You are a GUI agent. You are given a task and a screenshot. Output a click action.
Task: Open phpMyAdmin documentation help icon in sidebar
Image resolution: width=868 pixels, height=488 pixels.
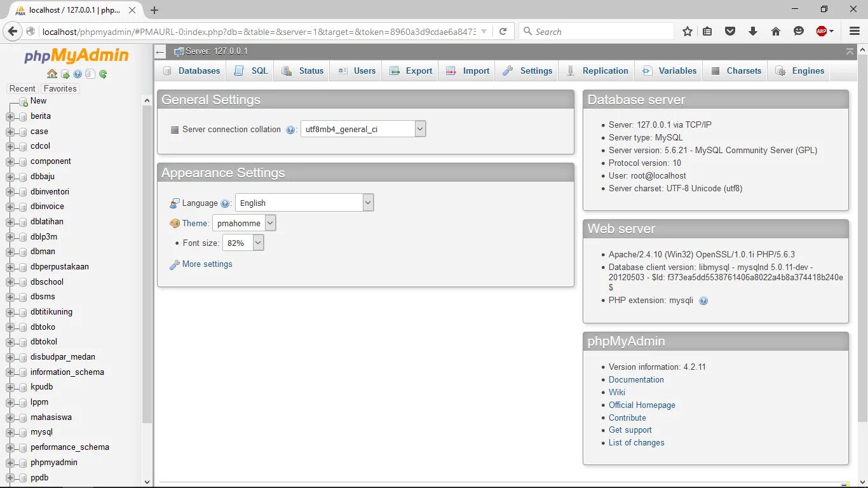[x=78, y=74]
